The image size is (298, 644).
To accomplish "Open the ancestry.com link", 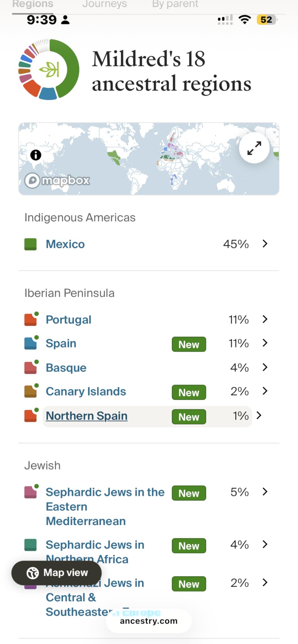I will [x=148, y=620].
